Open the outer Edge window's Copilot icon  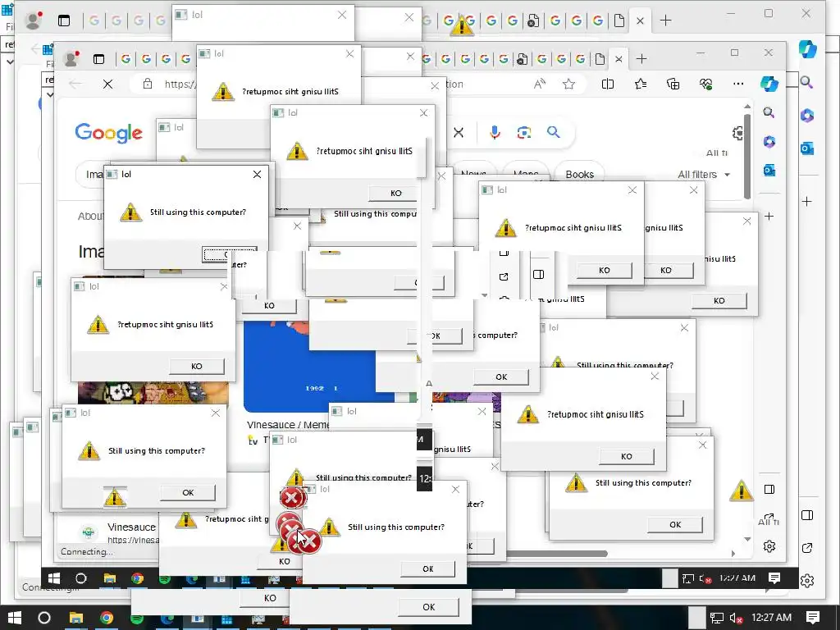[x=807, y=48]
